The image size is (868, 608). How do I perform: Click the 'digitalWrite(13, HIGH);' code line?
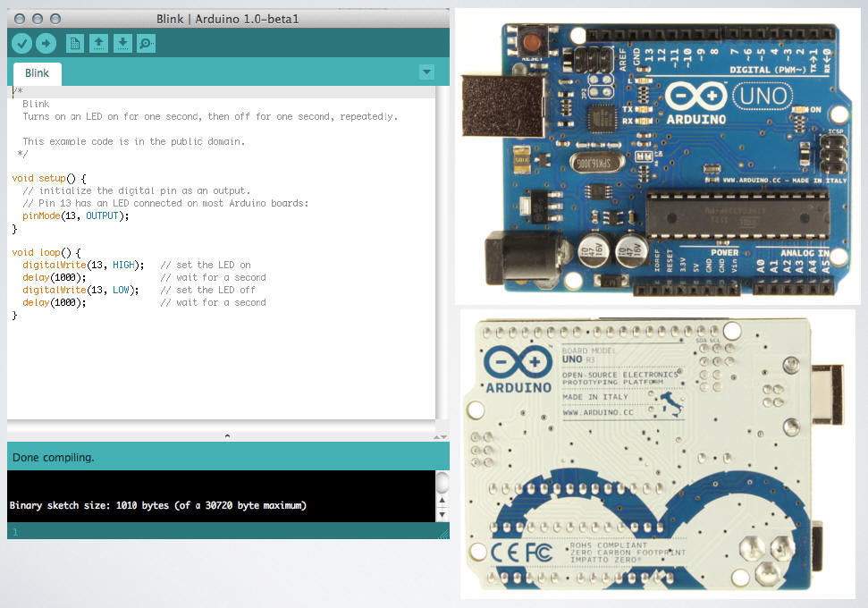[x=83, y=266]
